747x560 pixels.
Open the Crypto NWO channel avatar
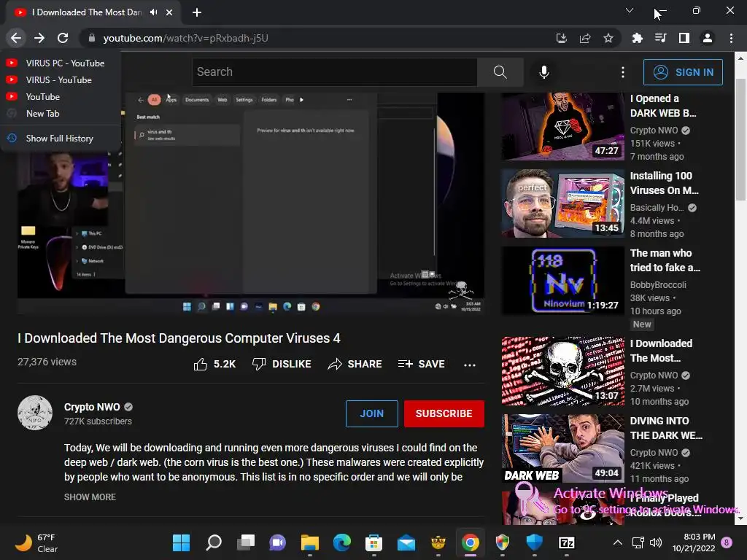pyautogui.click(x=35, y=413)
